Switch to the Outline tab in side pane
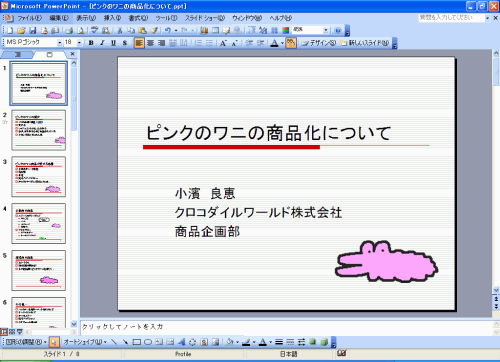The height and width of the screenshot is (362, 500). [18, 54]
